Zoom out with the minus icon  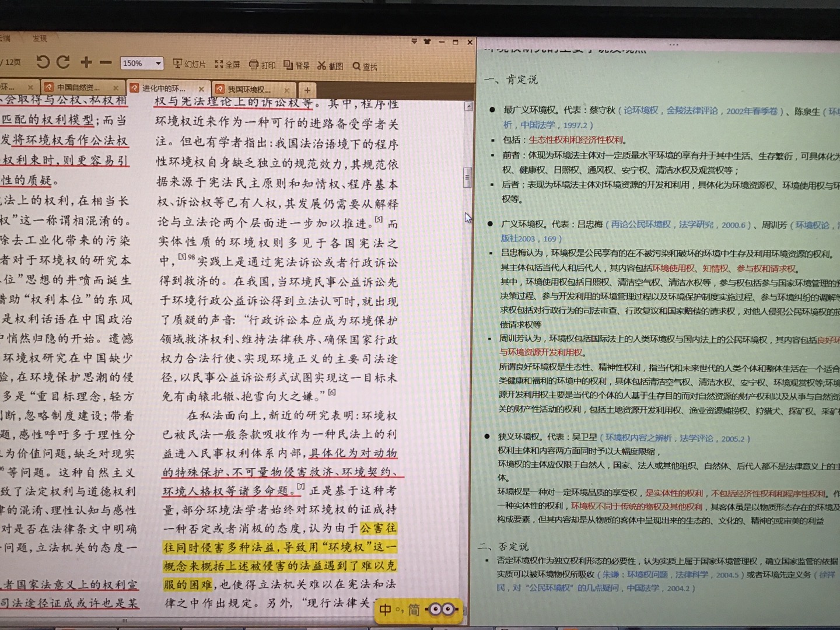click(x=106, y=62)
